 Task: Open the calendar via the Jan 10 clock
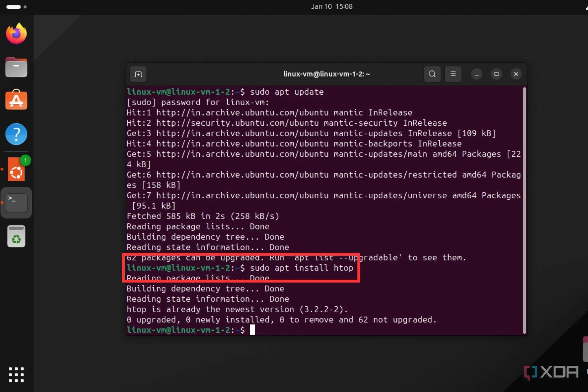(x=331, y=6)
